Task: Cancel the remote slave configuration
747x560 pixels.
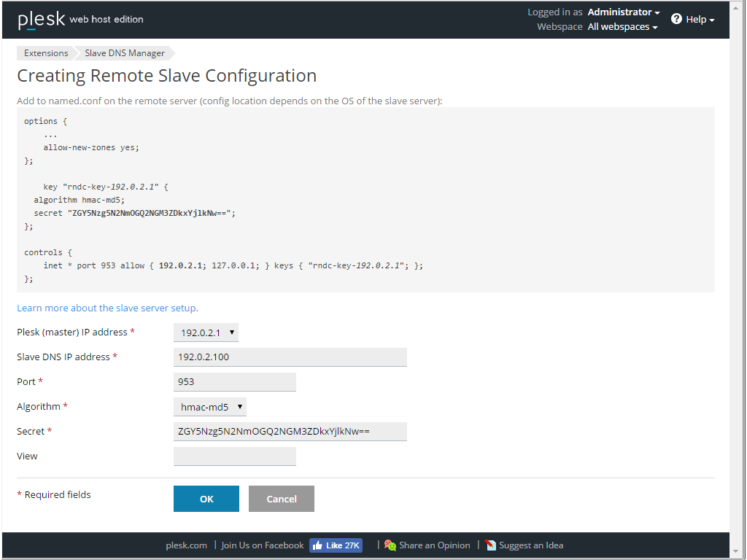Action: click(281, 499)
